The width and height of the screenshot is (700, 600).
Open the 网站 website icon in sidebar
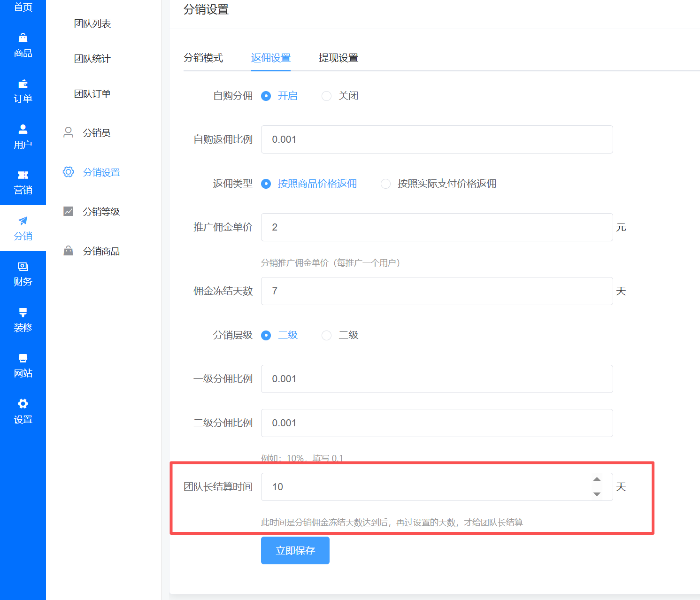[23, 358]
